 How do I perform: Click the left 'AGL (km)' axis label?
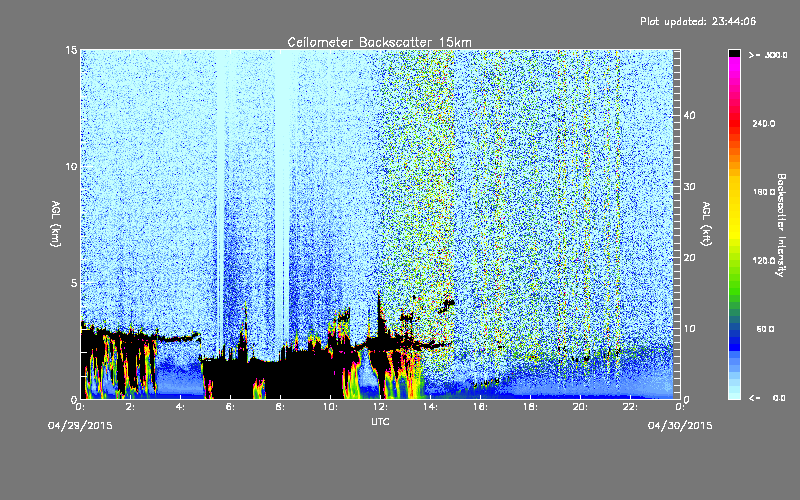[x=56, y=224]
